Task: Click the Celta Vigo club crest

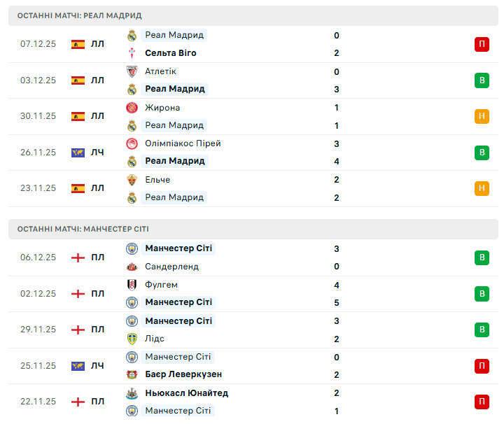Action: pos(132,53)
